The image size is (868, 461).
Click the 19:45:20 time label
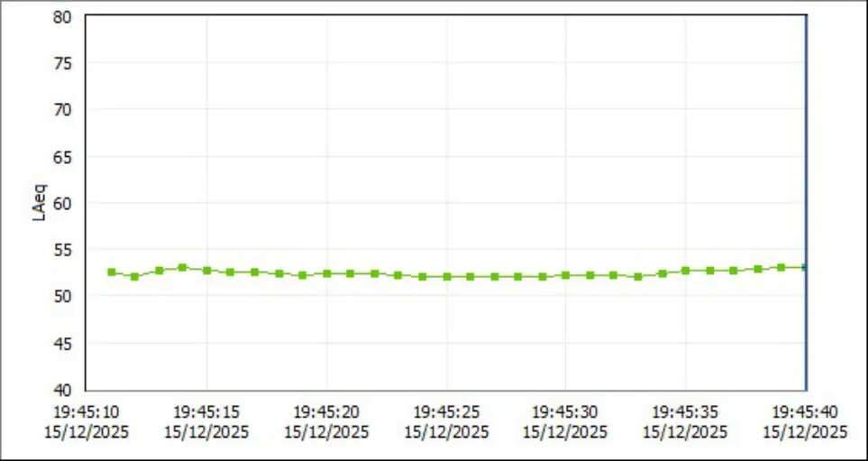point(326,412)
